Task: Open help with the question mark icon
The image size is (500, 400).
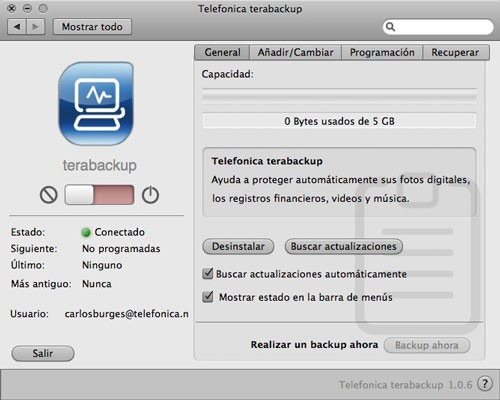Action: pos(485,384)
